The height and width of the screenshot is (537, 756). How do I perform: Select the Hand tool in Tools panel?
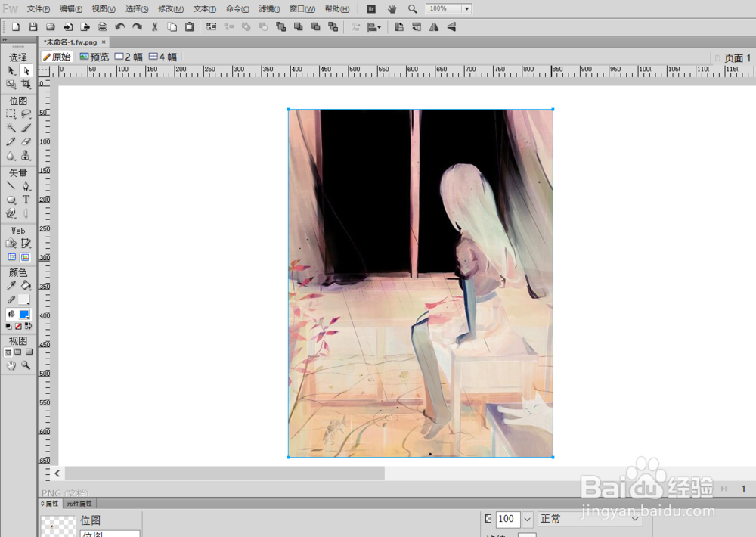(11, 366)
